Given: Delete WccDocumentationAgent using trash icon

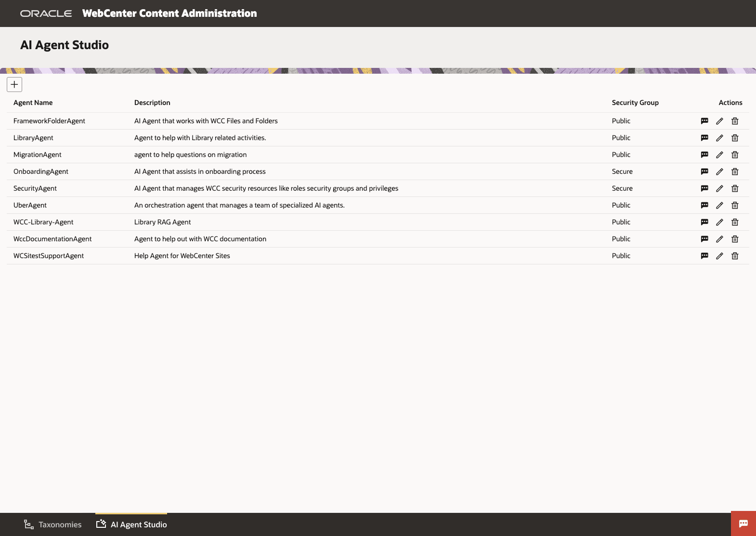Looking at the screenshot, I should tap(735, 239).
